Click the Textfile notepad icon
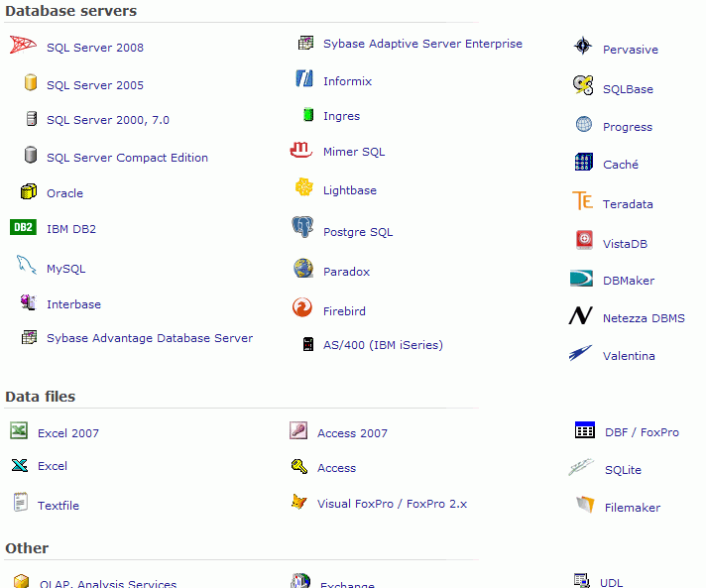 pyautogui.click(x=21, y=502)
